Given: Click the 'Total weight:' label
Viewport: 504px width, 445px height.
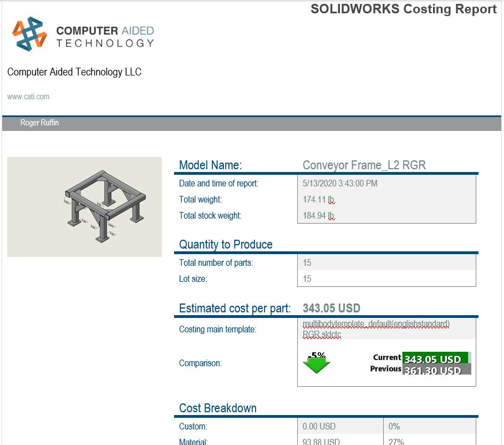Looking at the screenshot, I should coord(200,200).
